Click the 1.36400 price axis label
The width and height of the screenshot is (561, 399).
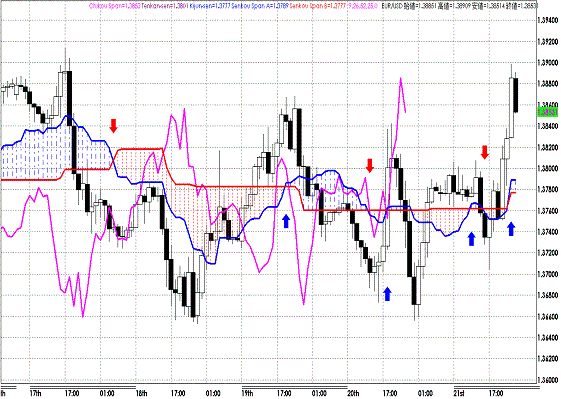(x=548, y=337)
